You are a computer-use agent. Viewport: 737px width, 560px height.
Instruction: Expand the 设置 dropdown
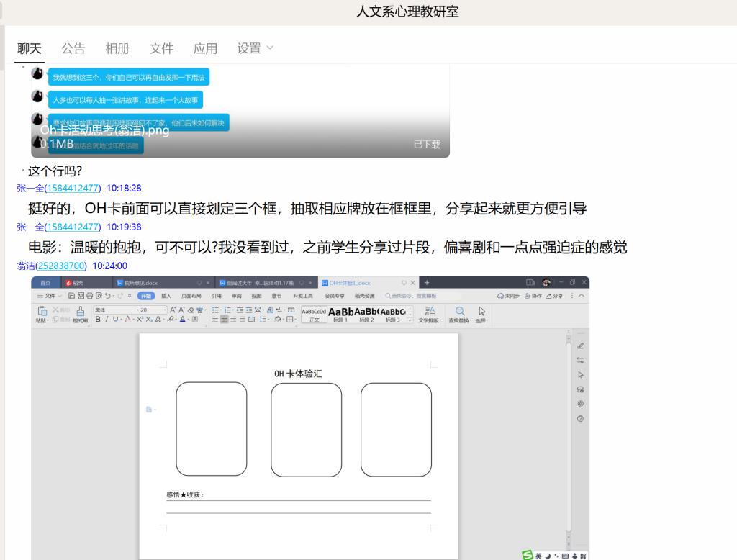(256, 48)
